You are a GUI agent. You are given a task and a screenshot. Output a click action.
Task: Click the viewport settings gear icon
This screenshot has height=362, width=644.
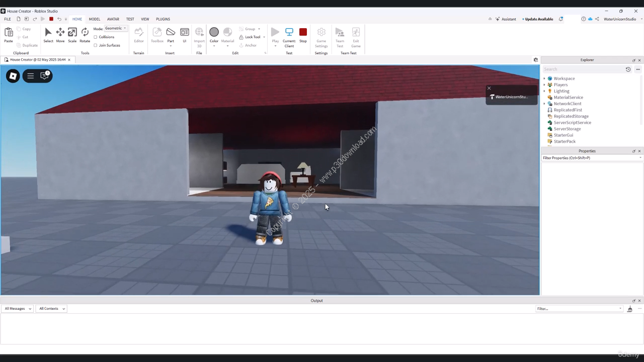tap(536, 60)
